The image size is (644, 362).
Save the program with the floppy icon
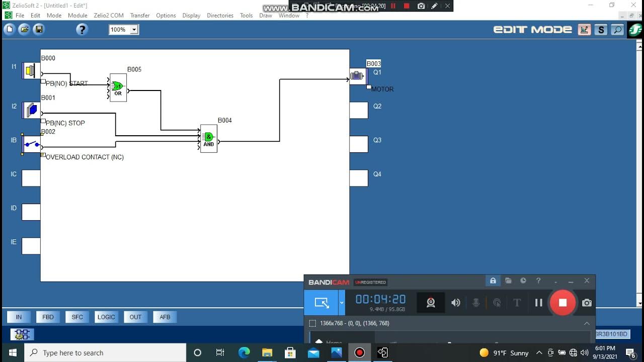[39, 30]
